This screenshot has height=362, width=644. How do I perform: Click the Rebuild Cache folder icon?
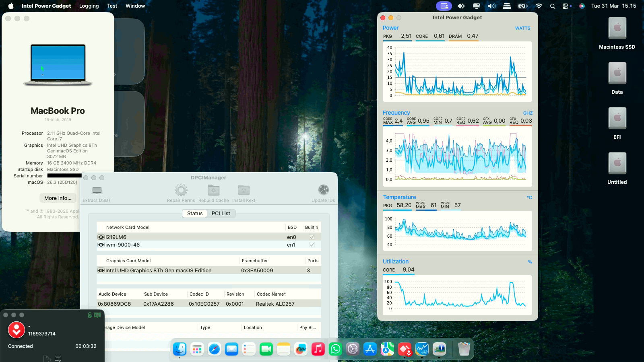click(214, 190)
